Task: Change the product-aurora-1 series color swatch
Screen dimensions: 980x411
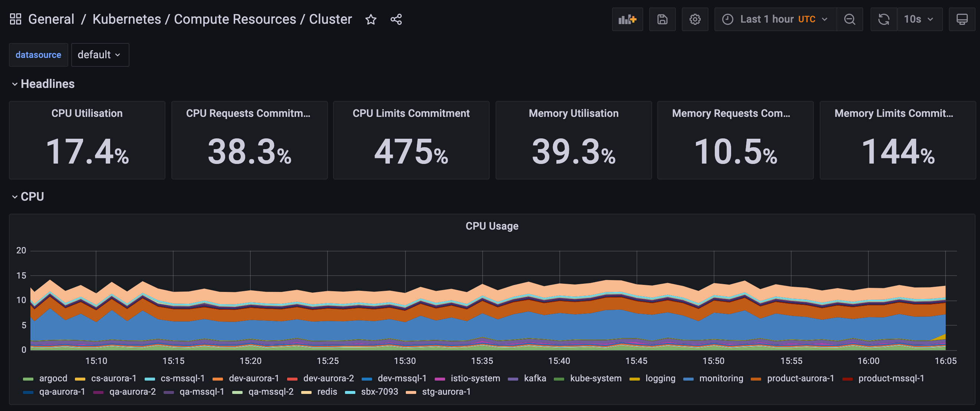Action: coord(756,379)
